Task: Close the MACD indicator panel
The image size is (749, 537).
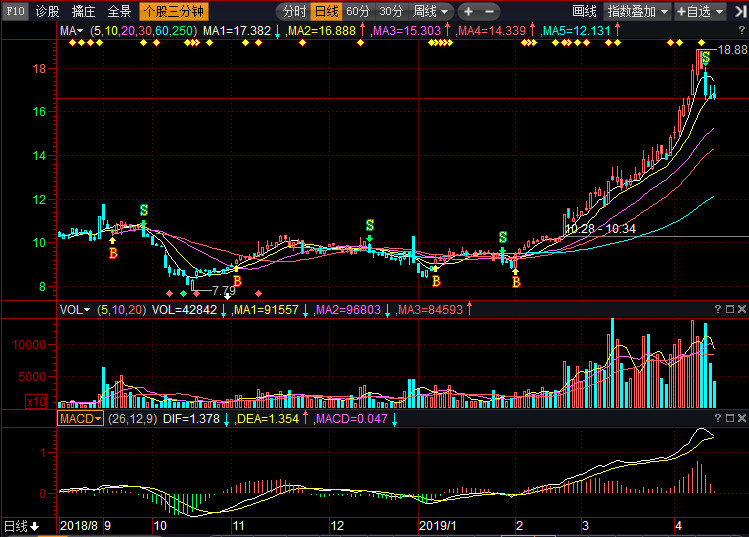Action: 740,419
